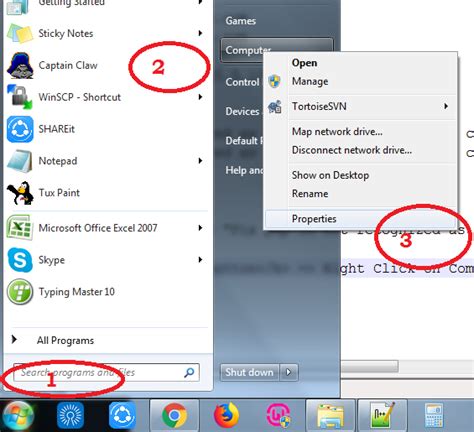474x432 pixels.
Task: Open Notepad icon in Start menu
Action: point(20,161)
